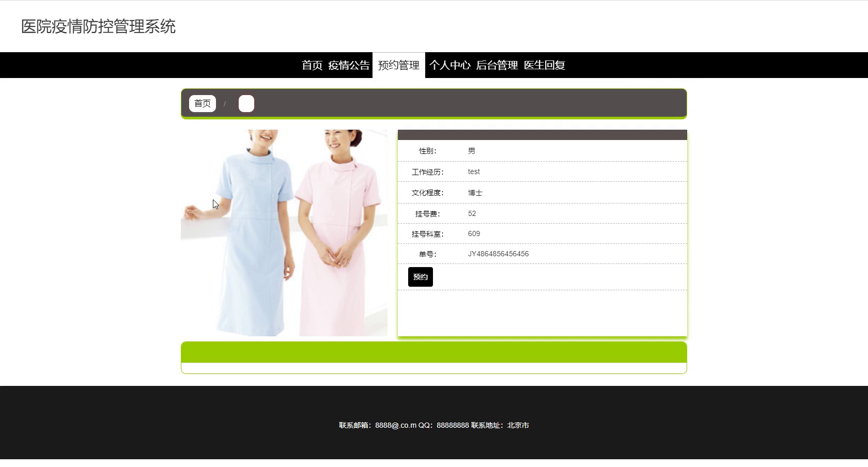Click the 性别: label
The width and height of the screenshot is (868, 467).
click(428, 151)
